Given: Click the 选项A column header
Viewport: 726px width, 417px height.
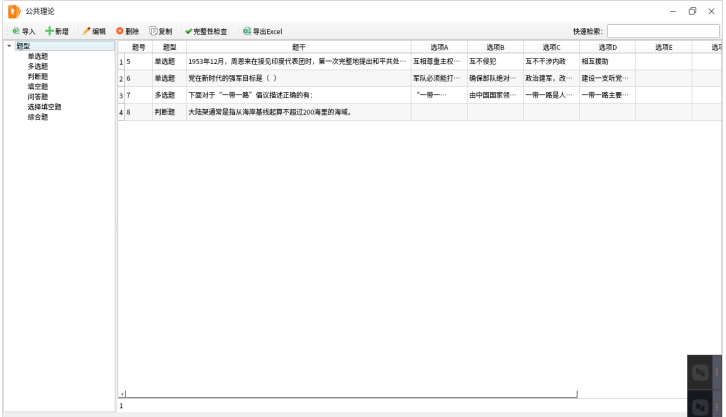Looking at the screenshot, I should click(439, 47).
